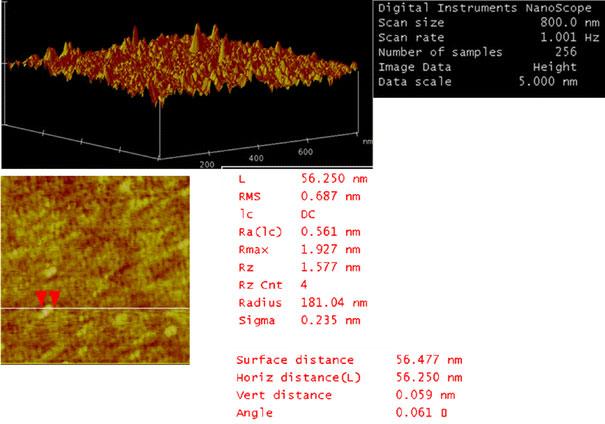Select the Number of samples value 256
This screenshot has width=605, height=424.
587,52
